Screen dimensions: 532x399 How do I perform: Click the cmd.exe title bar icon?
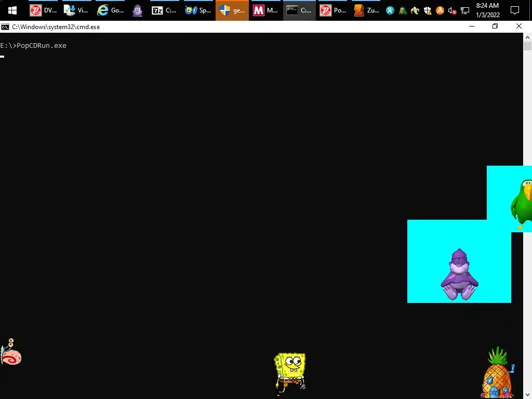click(x=5, y=27)
